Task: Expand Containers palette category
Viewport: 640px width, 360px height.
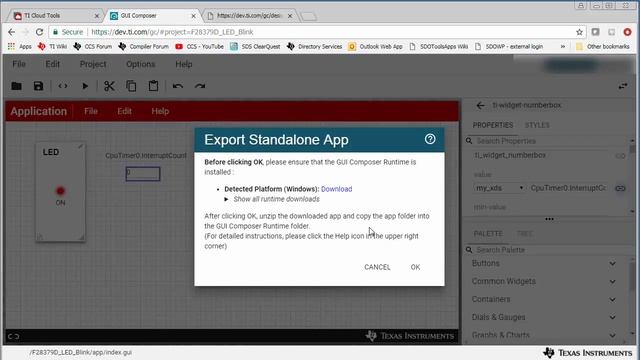Action: 613,300
